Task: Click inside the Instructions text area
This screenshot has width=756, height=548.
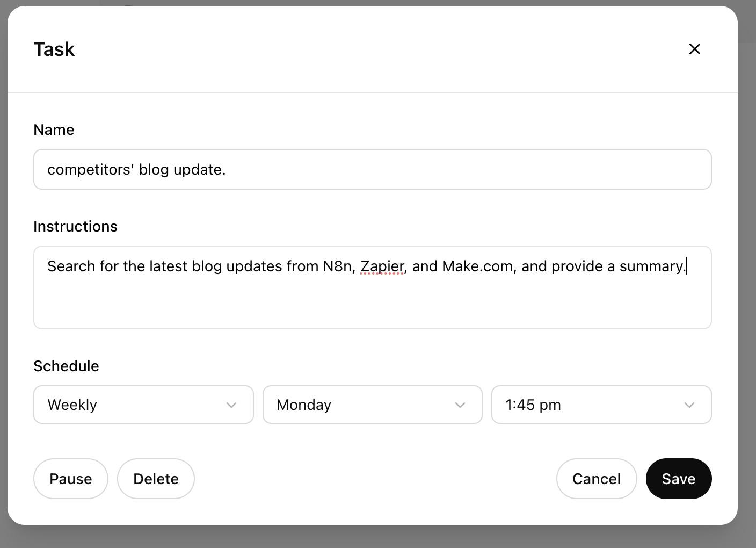Action: click(x=372, y=301)
